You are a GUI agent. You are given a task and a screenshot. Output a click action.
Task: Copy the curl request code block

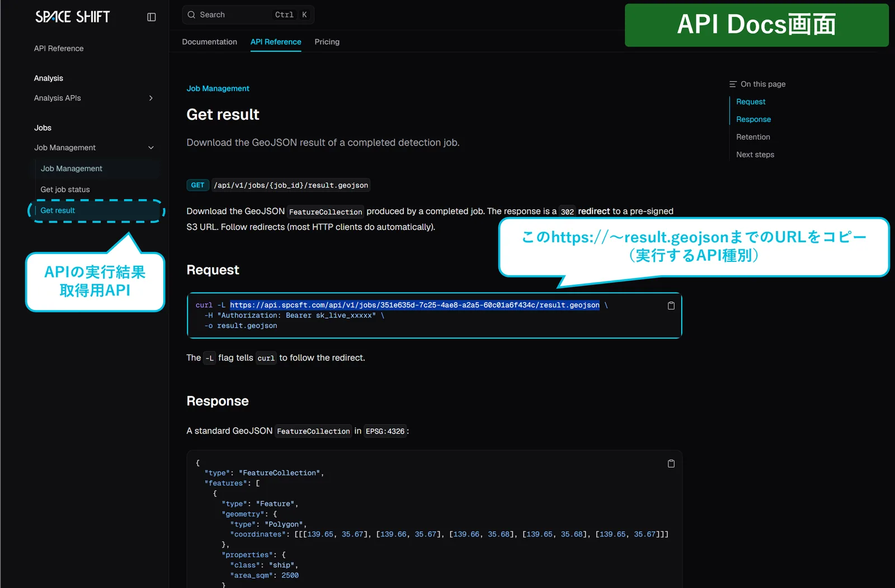671,305
